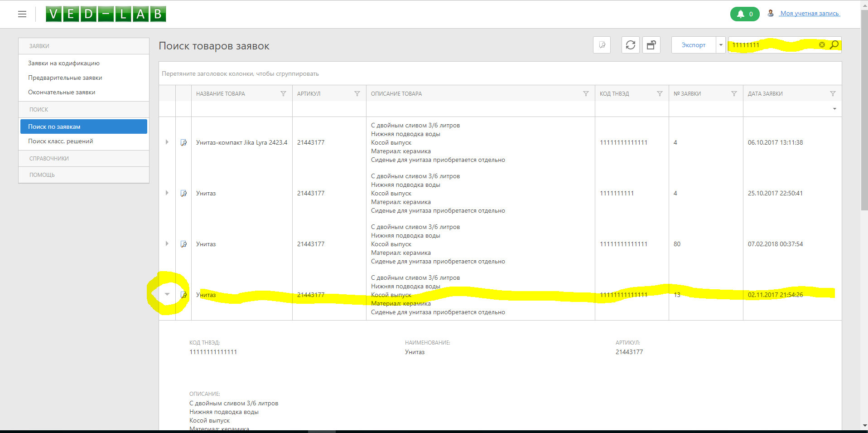Open 'Заявки на кодификацию' menu item
The height and width of the screenshot is (433, 868).
pyautogui.click(x=84, y=63)
